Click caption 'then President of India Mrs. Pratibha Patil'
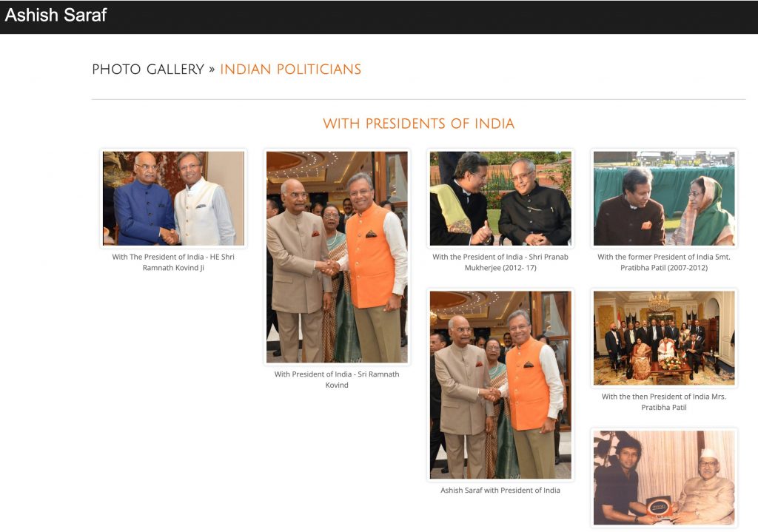 [x=664, y=402]
